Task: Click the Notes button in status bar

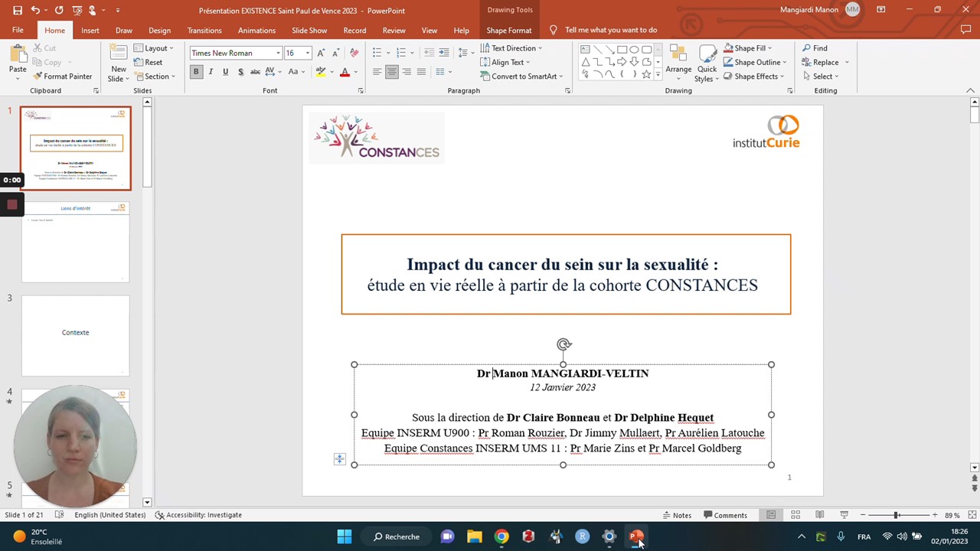Action: pos(678,515)
